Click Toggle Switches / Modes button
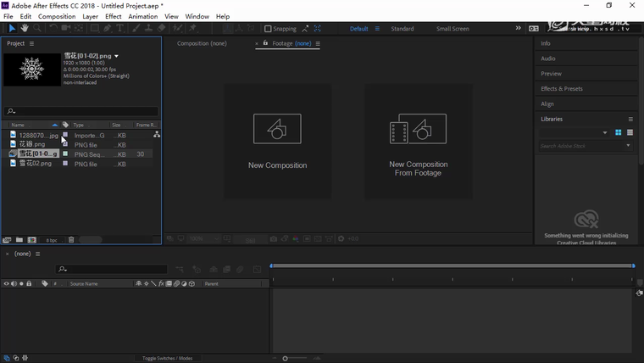The height and width of the screenshot is (363, 644). (167, 358)
